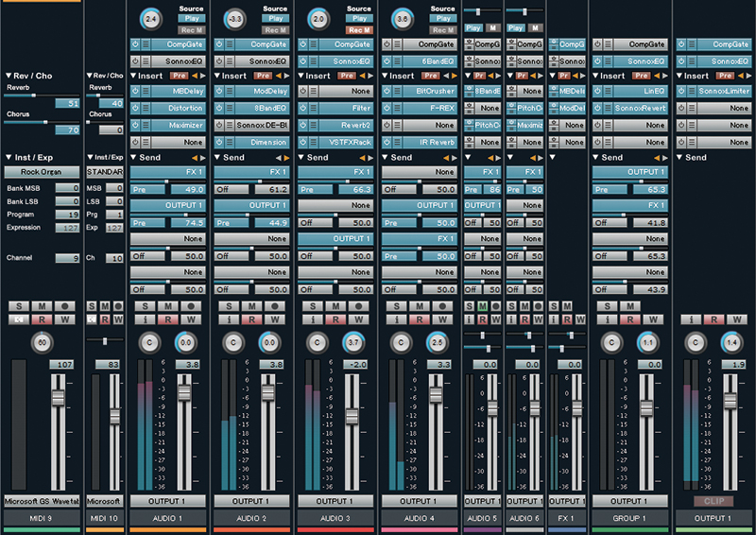Click Rec M button on AUDIO 2
The width and height of the screenshot is (756, 535).
click(276, 30)
